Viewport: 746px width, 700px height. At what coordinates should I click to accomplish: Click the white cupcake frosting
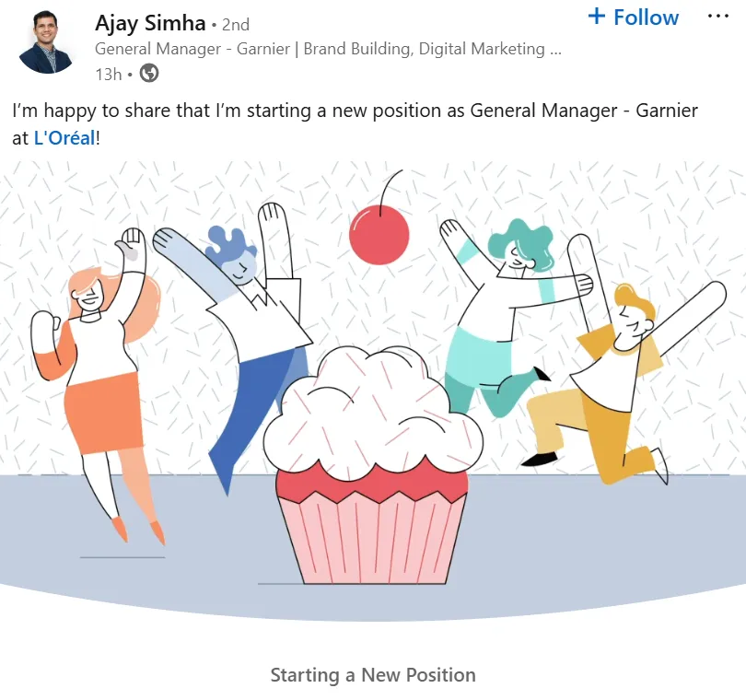372,414
